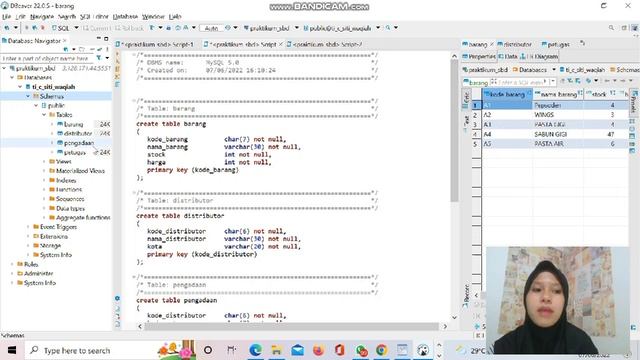Select the Aggregate functions folder
Screen dimensions: 640x360
(x=83, y=218)
